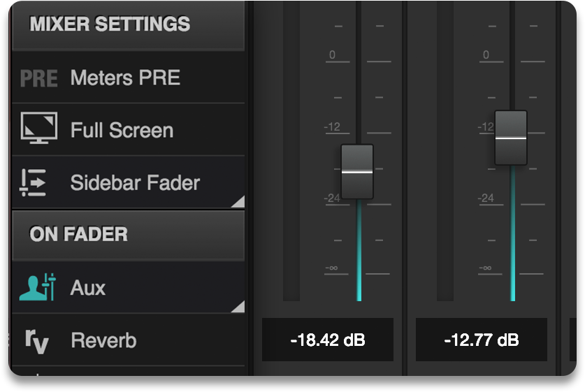Click the -∞ mark on right fader scale
Image resolution: width=585 pixels, height=392 pixels.
pyautogui.click(x=486, y=268)
